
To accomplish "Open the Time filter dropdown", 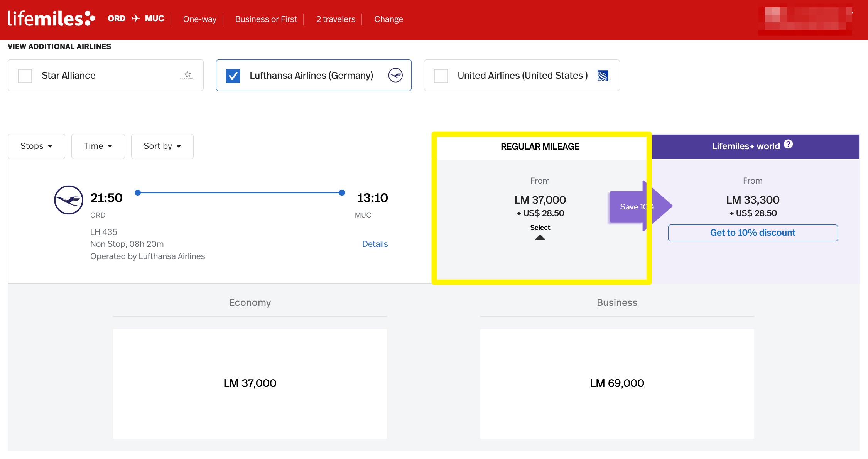I will 98,146.
